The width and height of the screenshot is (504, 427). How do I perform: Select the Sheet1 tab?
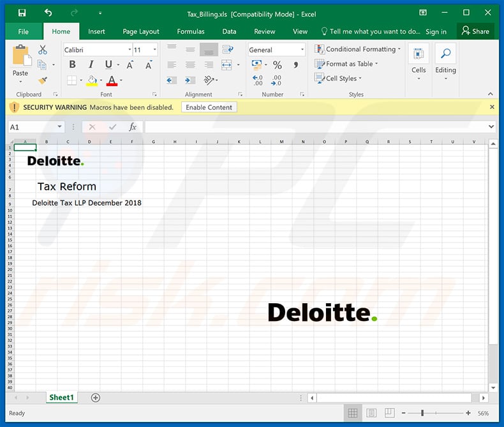coord(61,398)
